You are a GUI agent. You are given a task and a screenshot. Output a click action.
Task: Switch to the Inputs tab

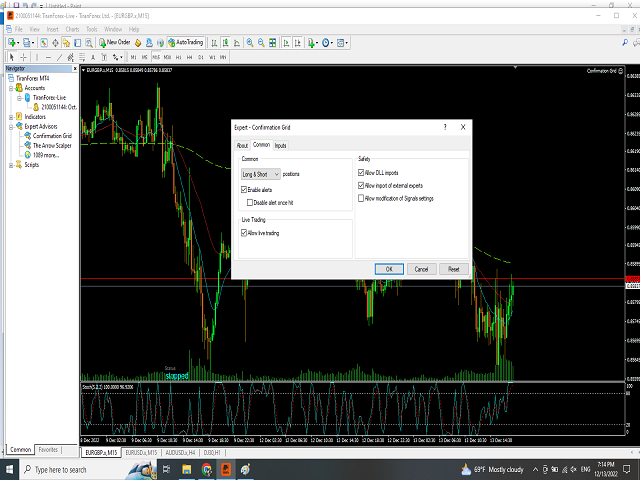click(280, 145)
